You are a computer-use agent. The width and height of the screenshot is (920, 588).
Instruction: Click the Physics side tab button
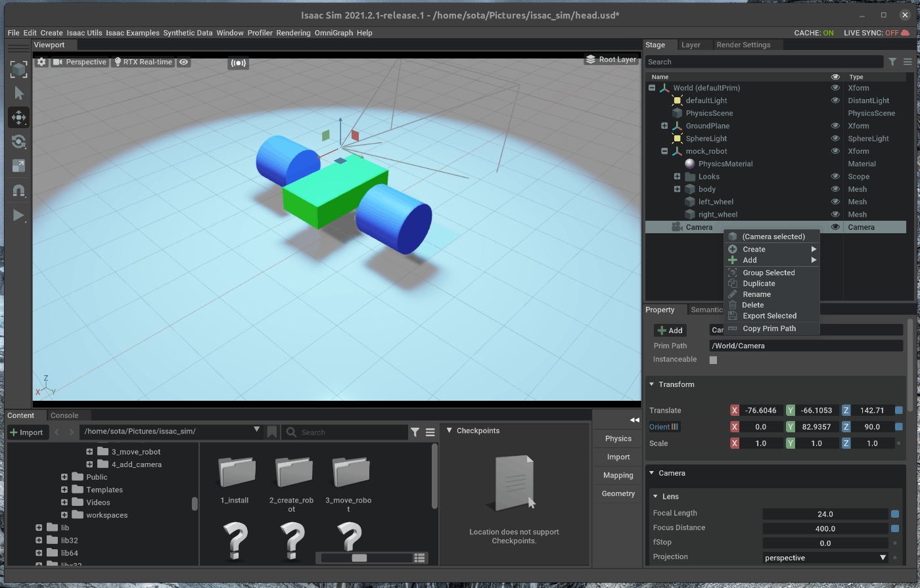(618, 439)
